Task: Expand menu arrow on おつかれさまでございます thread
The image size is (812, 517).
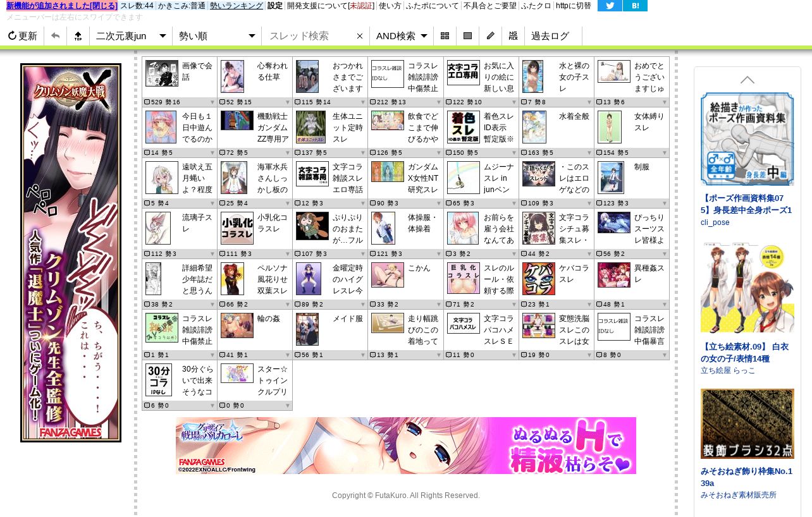Action: [x=363, y=102]
